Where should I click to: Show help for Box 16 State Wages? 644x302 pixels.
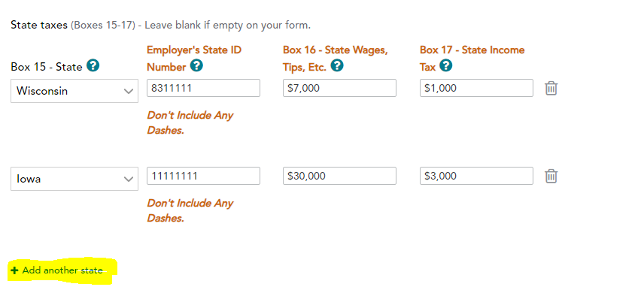pos(337,65)
